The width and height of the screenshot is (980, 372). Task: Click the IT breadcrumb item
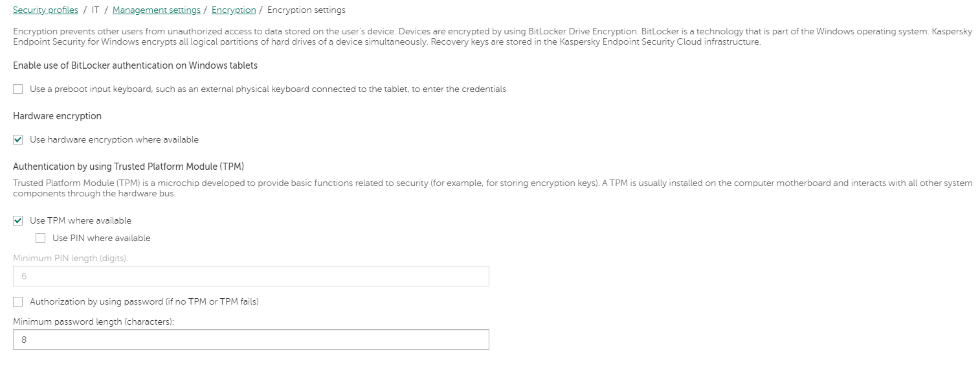[95, 10]
